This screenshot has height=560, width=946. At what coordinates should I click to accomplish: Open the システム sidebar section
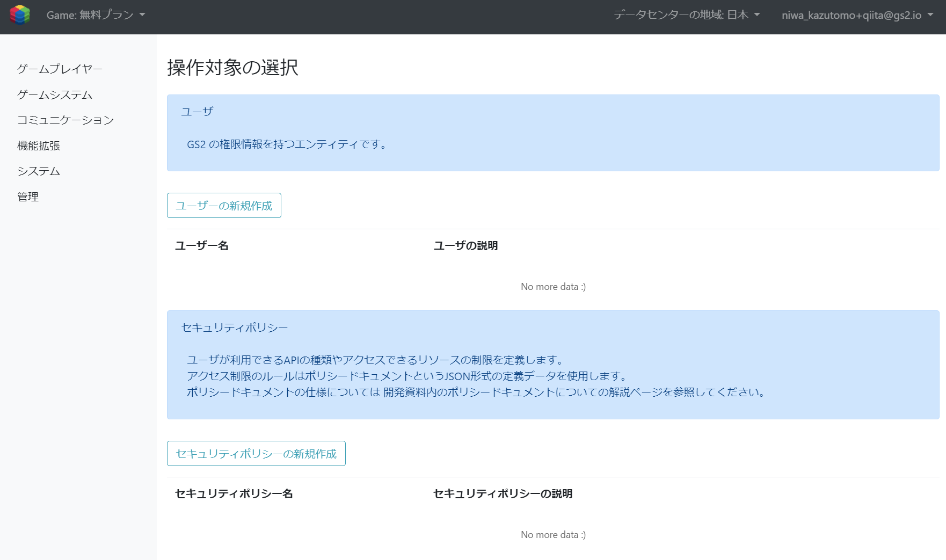pos(39,171)
